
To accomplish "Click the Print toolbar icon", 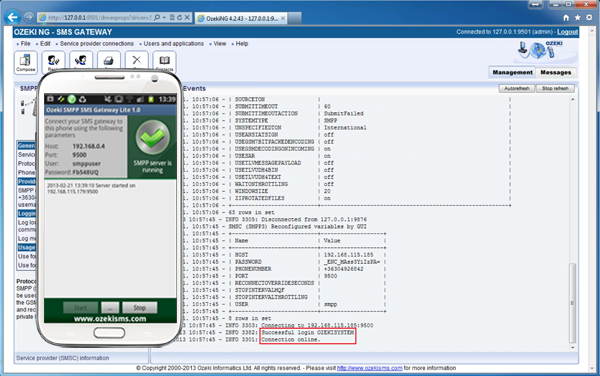I will [x=109, y=61].
